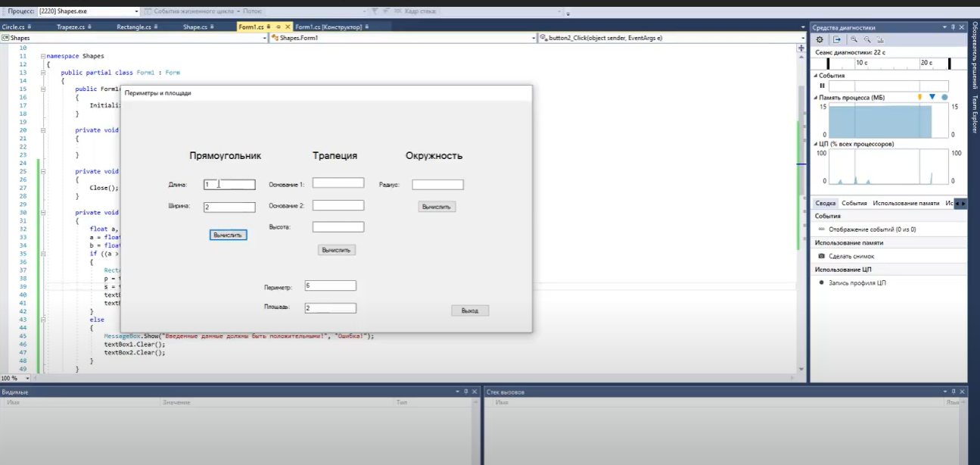Screen dimensions: 980x465
Task: Open the Использование памяти diagnostics tab
Action: [905, 203]
